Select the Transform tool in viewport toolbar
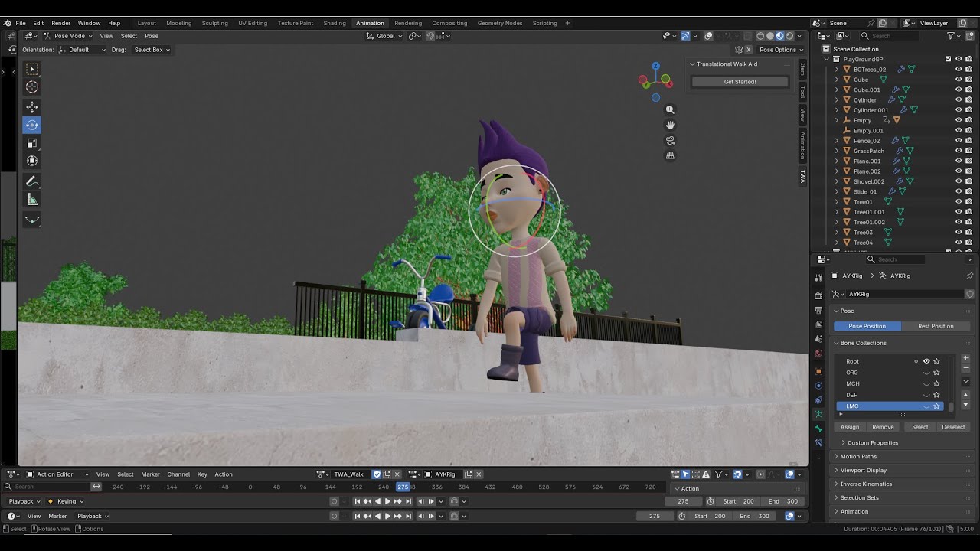 [32, 161]
